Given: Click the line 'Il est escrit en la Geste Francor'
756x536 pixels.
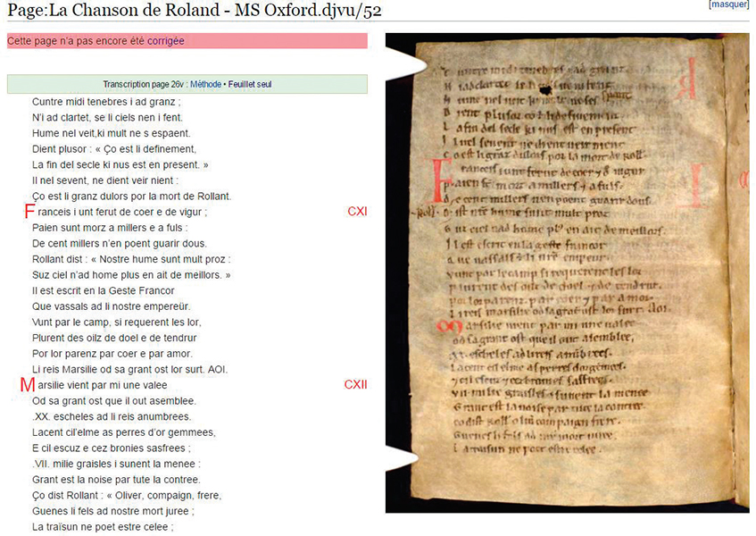Looking at the screenshot, I should [x=104, y=291].
